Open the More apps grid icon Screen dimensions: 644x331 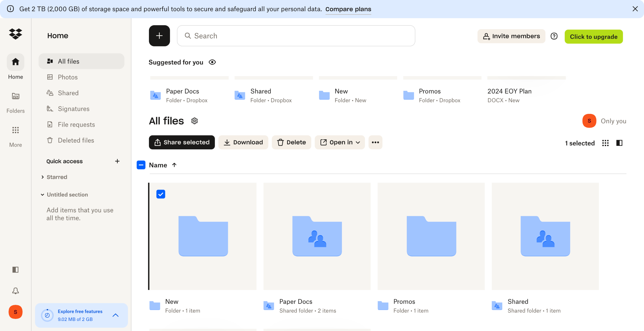click(x=15, y=130)
